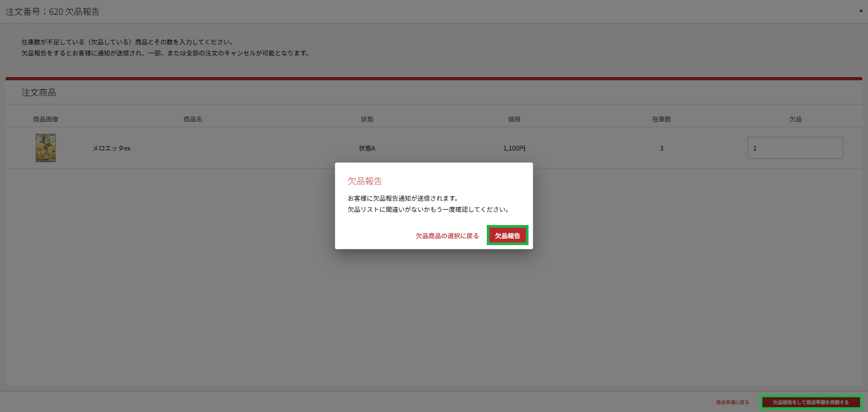This screenshot has height=412, width=868.
Task: Click 欠品報告をして発送準備を再開する button
Action: click(811, 402)
